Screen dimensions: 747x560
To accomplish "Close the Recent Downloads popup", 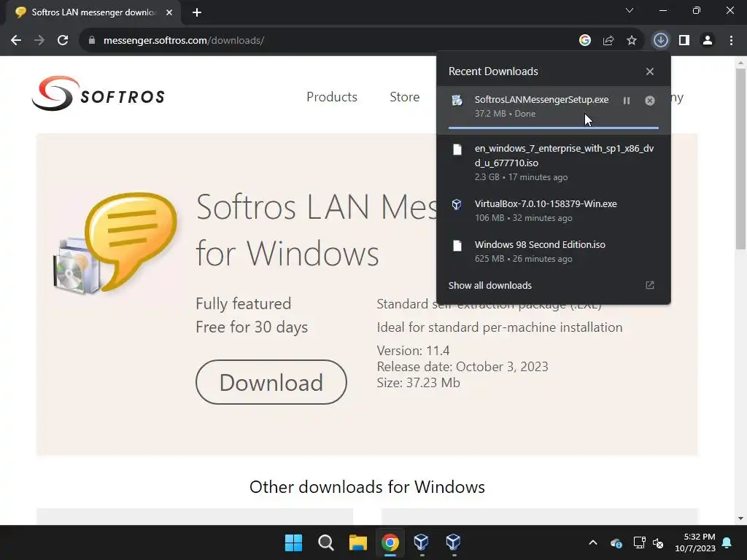I will click(650, 71).
